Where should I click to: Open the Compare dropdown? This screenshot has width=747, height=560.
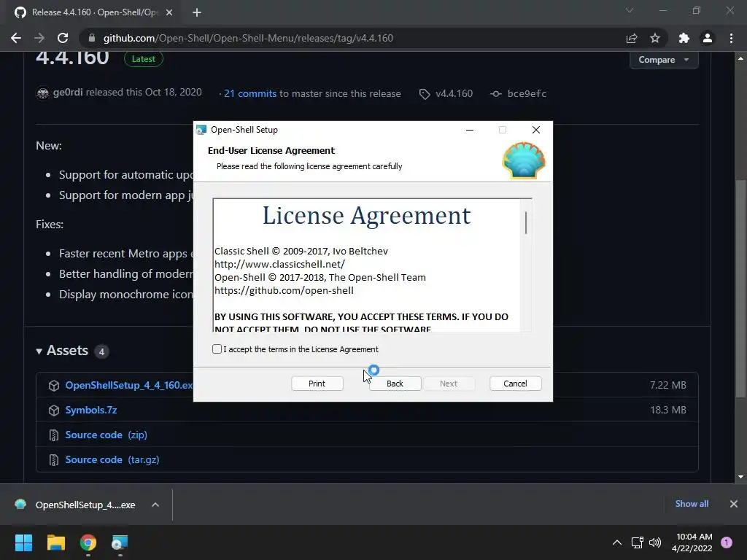click(x=664, y=60)
